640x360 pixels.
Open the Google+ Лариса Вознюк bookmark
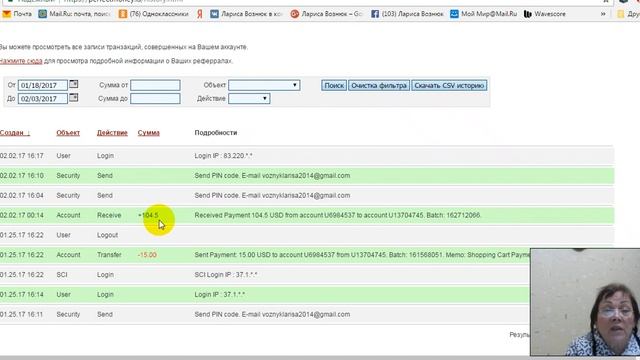[x=326, y=14]
